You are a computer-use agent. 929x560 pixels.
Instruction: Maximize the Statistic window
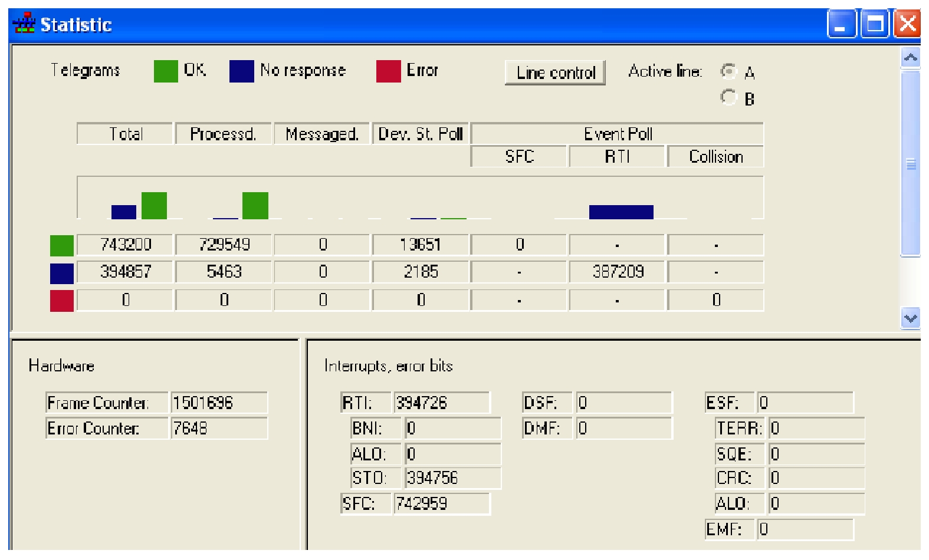coord(875,25)
